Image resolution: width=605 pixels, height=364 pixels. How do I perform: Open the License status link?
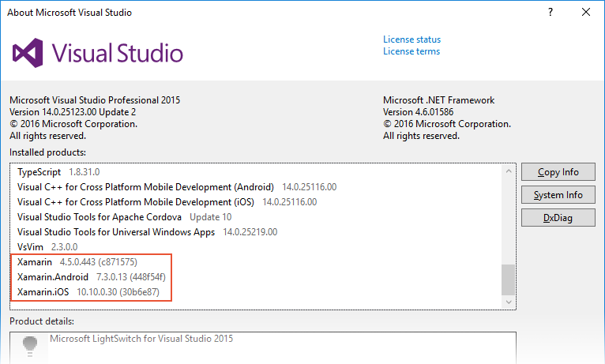(411, 39)
